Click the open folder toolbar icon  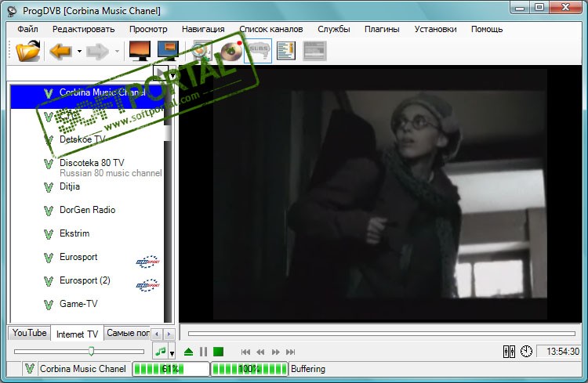[x=27, y=51]
